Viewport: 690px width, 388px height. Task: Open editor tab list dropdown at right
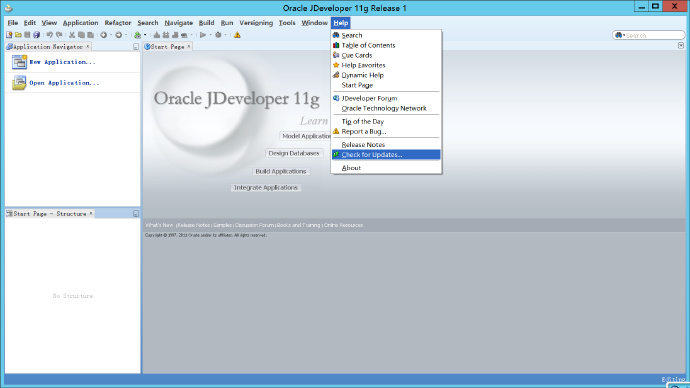681,46
